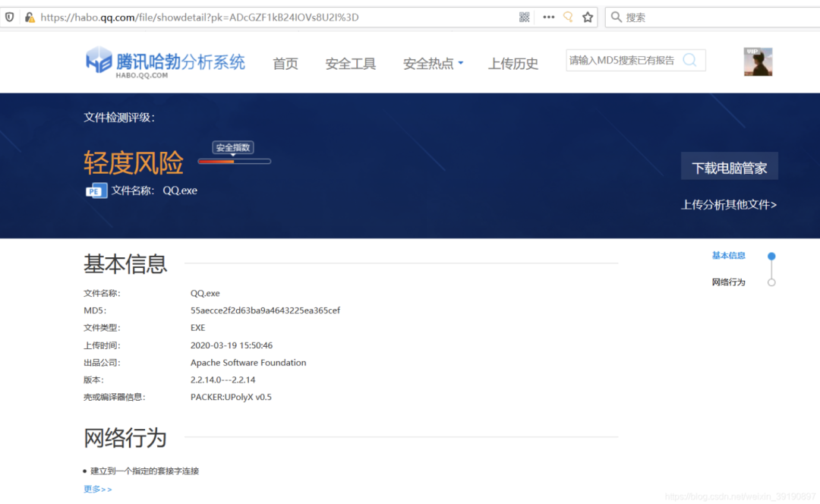Screen dimensions: 820x504
Task: Bookmark this page with the star icon
Action: (x=588, y=17)
